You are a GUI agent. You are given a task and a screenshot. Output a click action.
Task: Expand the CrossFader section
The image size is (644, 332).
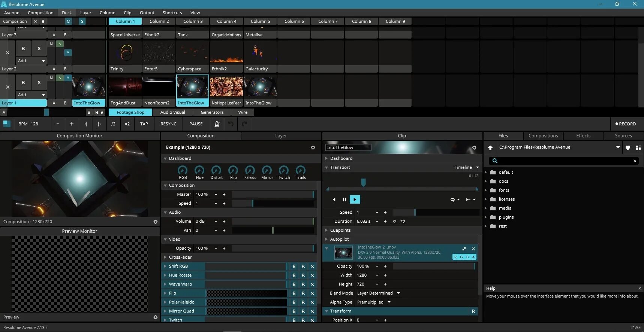pos(165,257)
